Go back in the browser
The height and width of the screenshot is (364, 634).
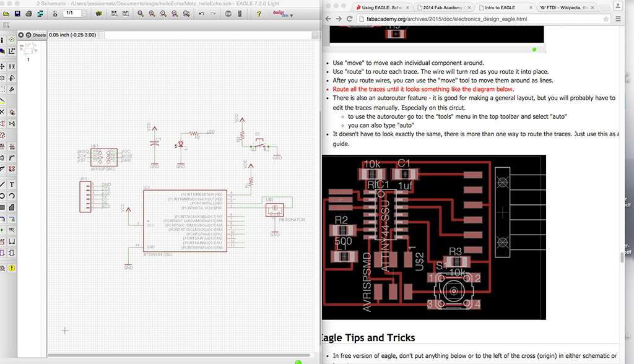point(328,19)
